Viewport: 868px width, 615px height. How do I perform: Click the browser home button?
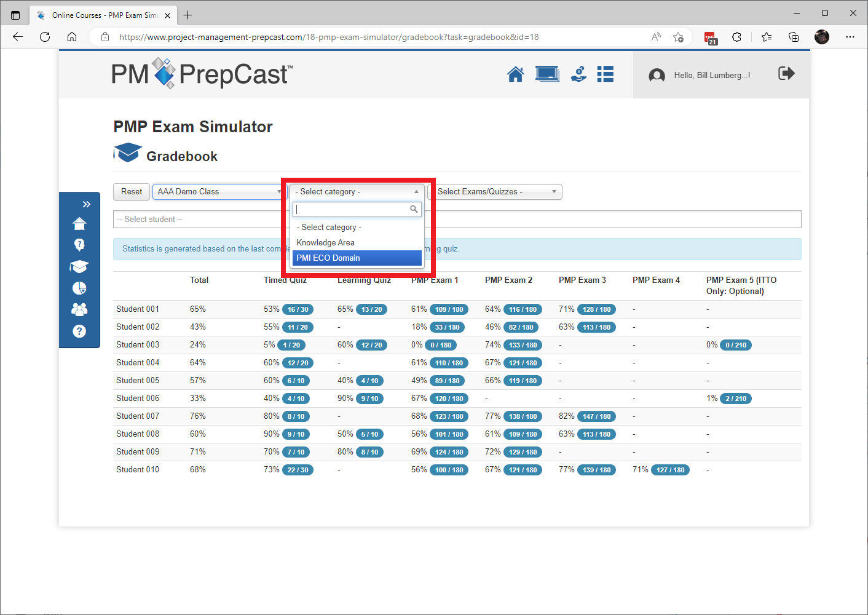pos(72,37)
